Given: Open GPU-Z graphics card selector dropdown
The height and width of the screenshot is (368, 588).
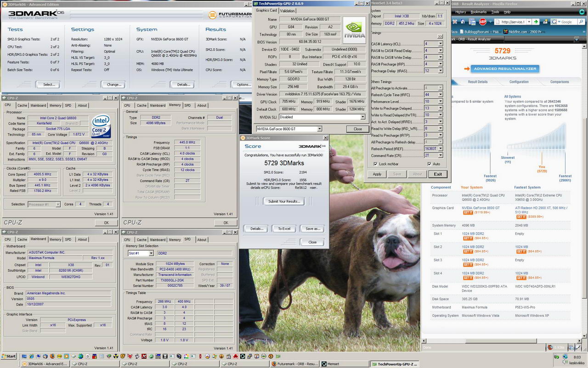Looking at the screenshot, I should point(319,129).
